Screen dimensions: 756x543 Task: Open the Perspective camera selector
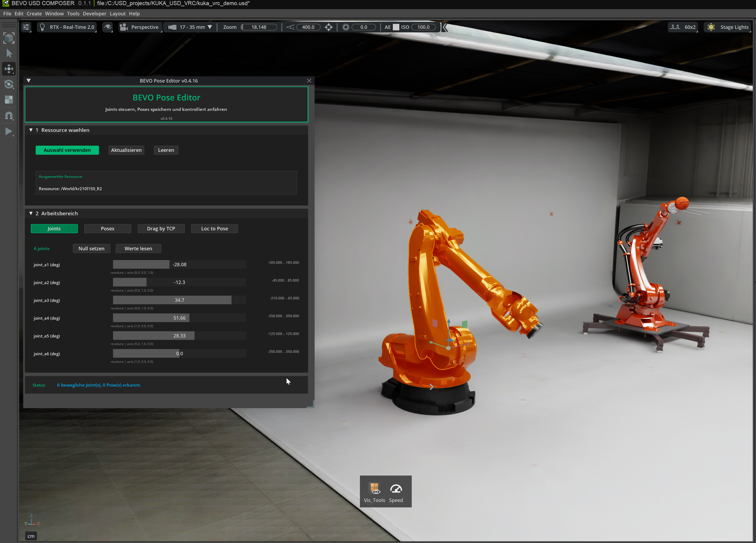click(140, 27)
